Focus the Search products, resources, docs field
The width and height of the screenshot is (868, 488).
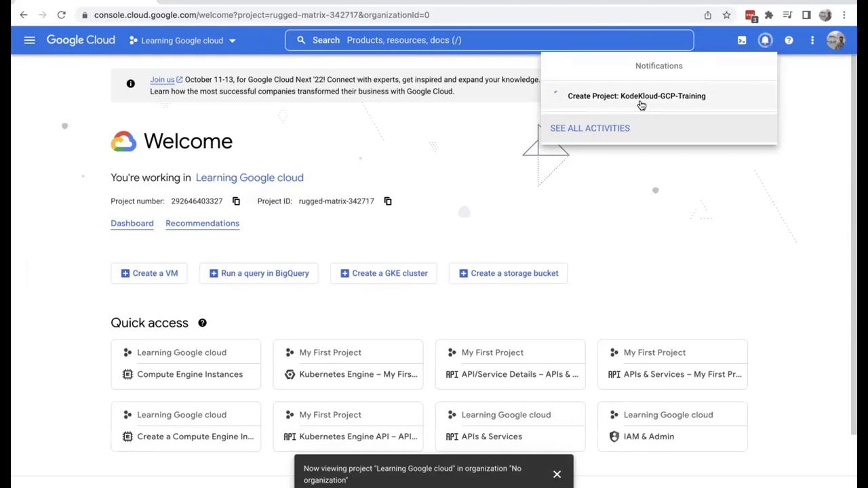[x=489, y=40]
